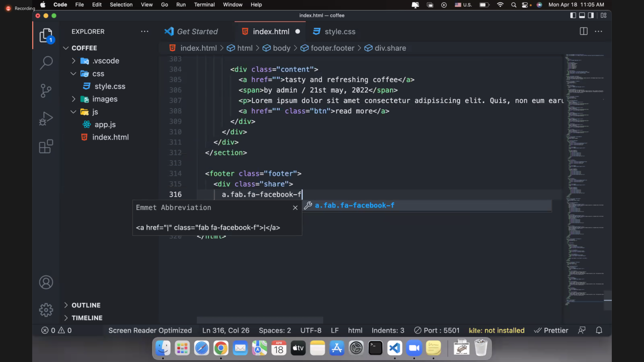Open the Terminal menu
644x362 pixels.
point(204,5)
